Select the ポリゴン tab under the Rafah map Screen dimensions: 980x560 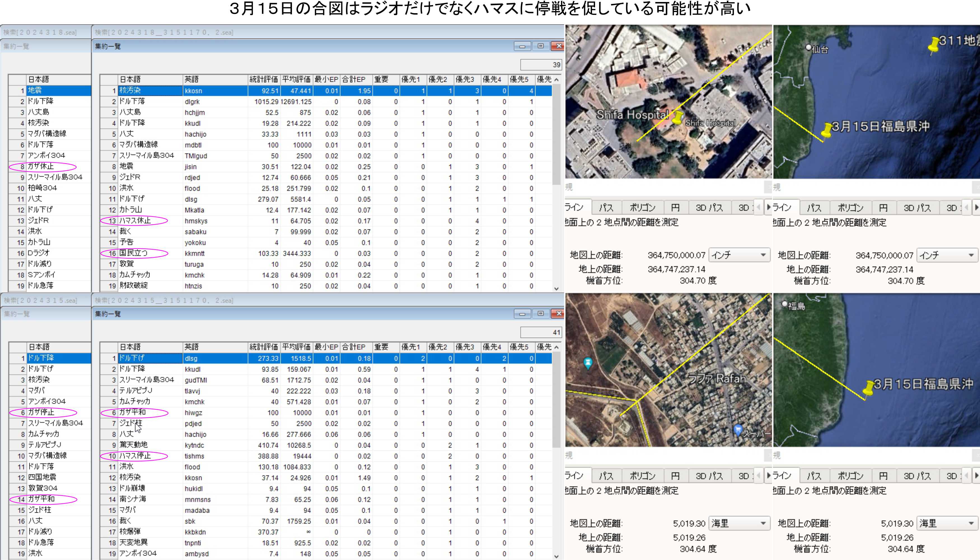(x=643, y=476)
